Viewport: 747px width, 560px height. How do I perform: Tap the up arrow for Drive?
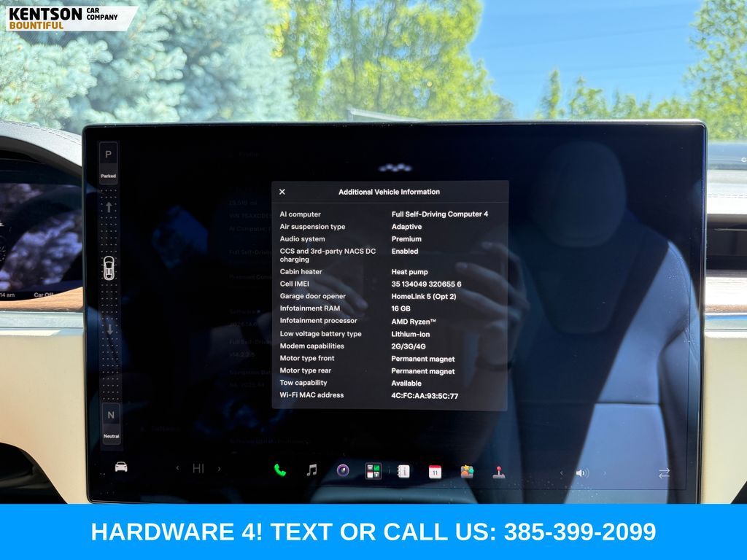[x=109, y=207]
